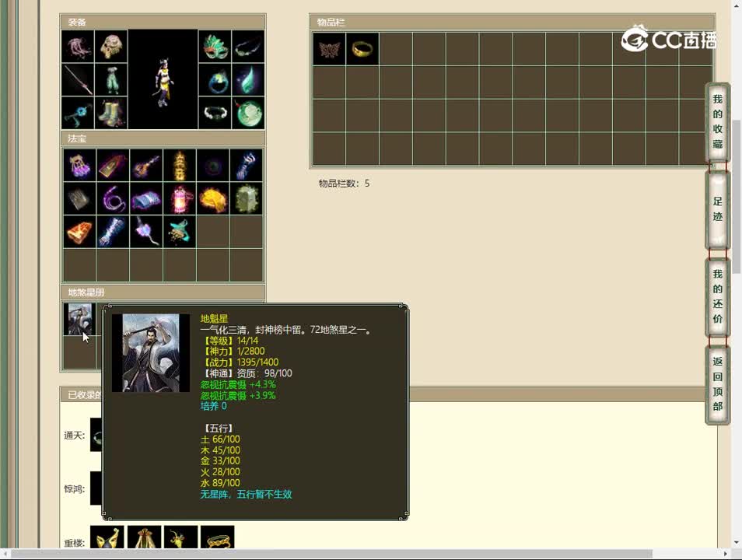Select the purple coiled whip treasure

point(113,199)
